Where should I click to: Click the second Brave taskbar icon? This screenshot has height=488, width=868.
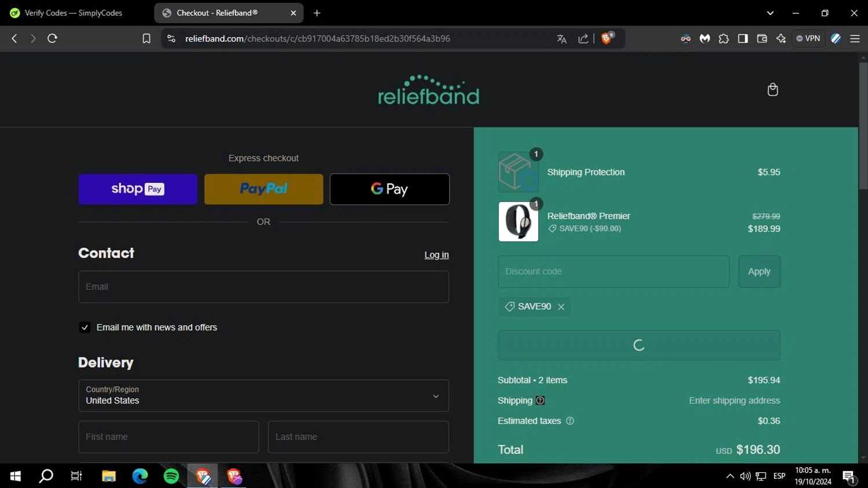tap(234, 476)
